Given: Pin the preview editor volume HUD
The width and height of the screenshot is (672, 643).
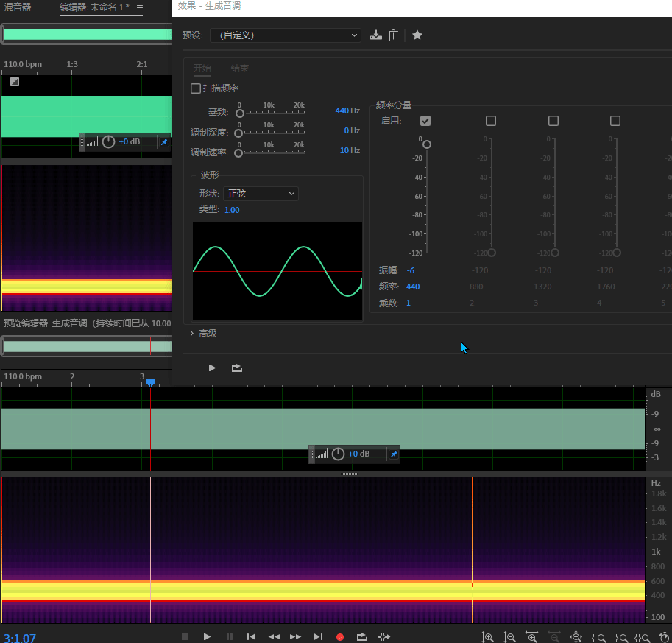Looking at the screenshot, I should tap(394, 454).
